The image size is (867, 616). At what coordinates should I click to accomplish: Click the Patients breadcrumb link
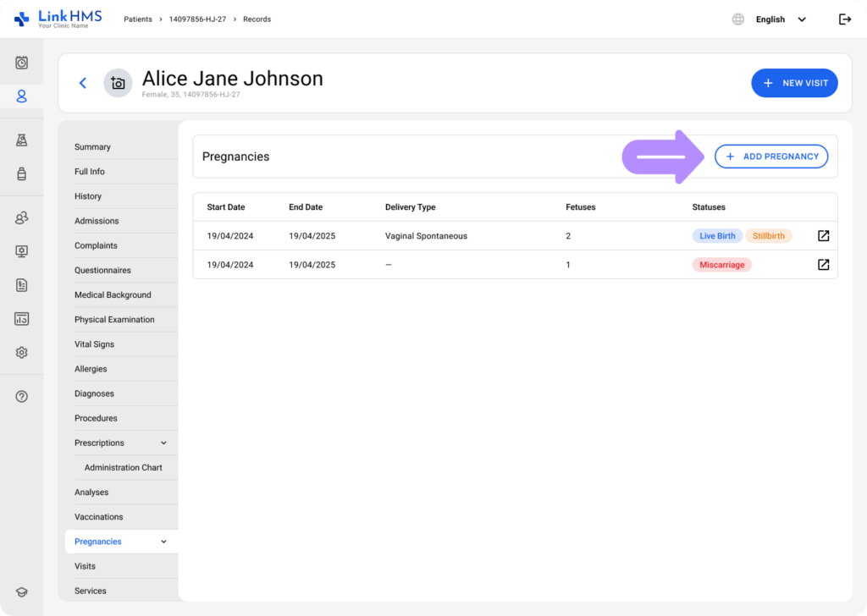click(x=139, y=19)
